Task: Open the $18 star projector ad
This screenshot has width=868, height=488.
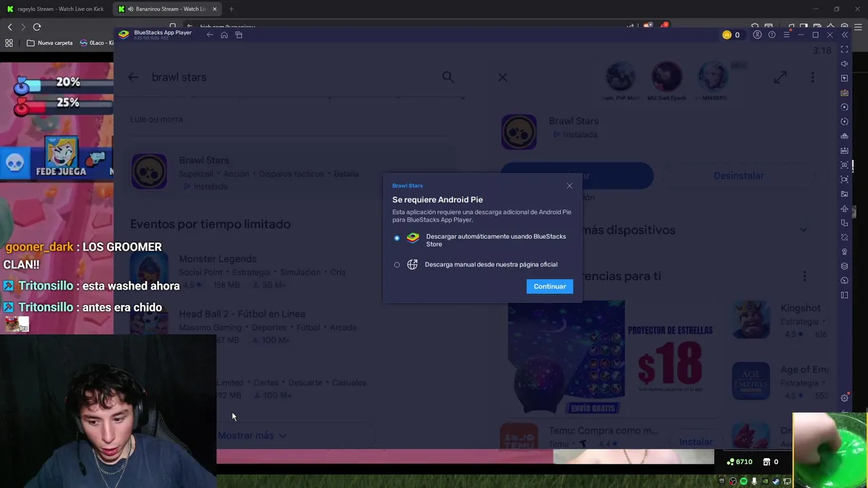Action: 610,357
